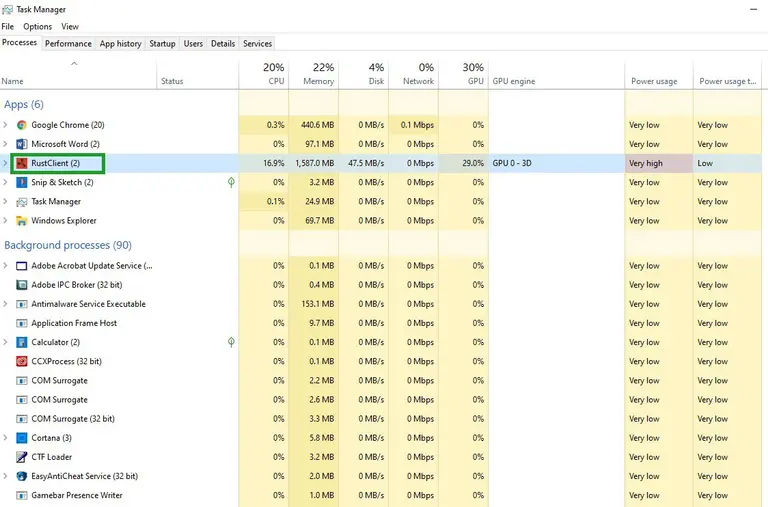
Task: Expand the Google Chrome process group
Action: point(5,125)
